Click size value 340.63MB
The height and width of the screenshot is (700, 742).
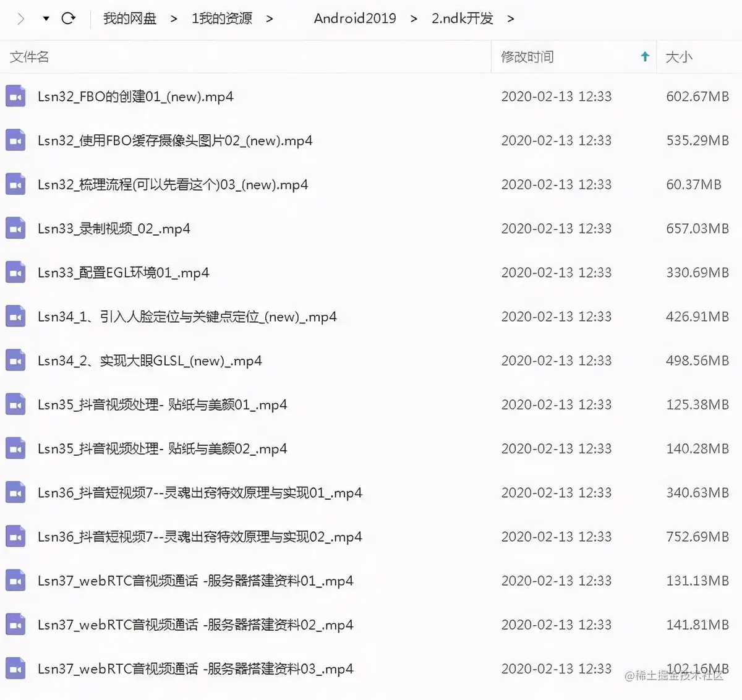697,493
